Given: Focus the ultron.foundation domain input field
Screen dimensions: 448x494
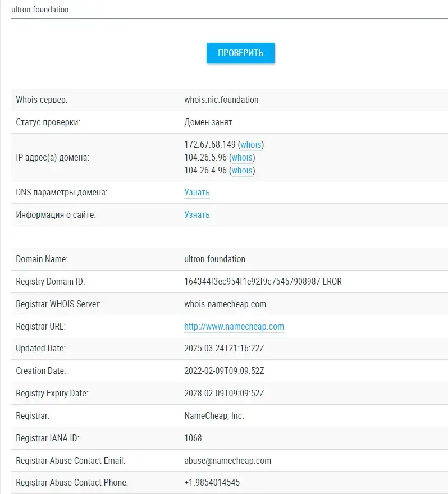Looking at the screenshot, I should click(x=230, y=10).
